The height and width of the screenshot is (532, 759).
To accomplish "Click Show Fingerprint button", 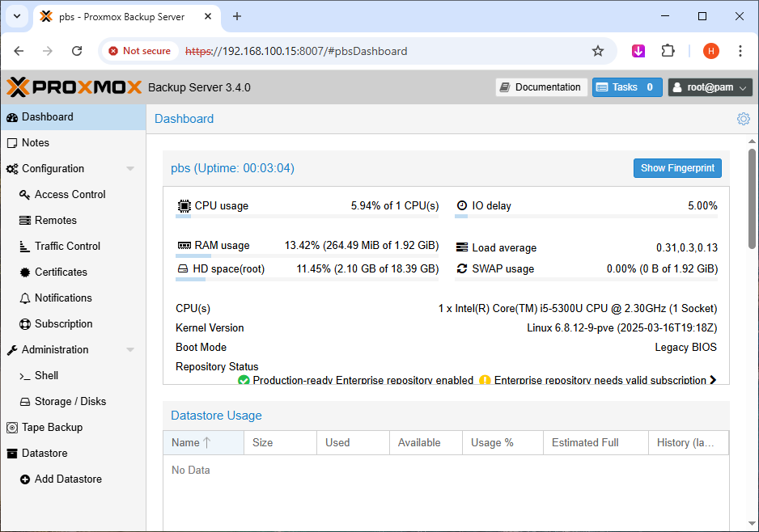I will coord(677,168).
